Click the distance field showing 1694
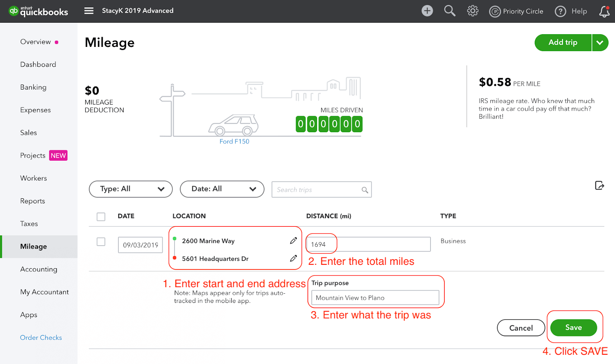Screen dimensions: 615x364 [368, 244]
